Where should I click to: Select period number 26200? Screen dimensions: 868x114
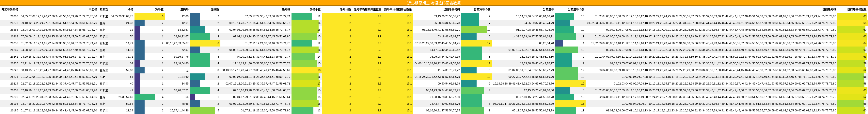[x=14, y=97]
